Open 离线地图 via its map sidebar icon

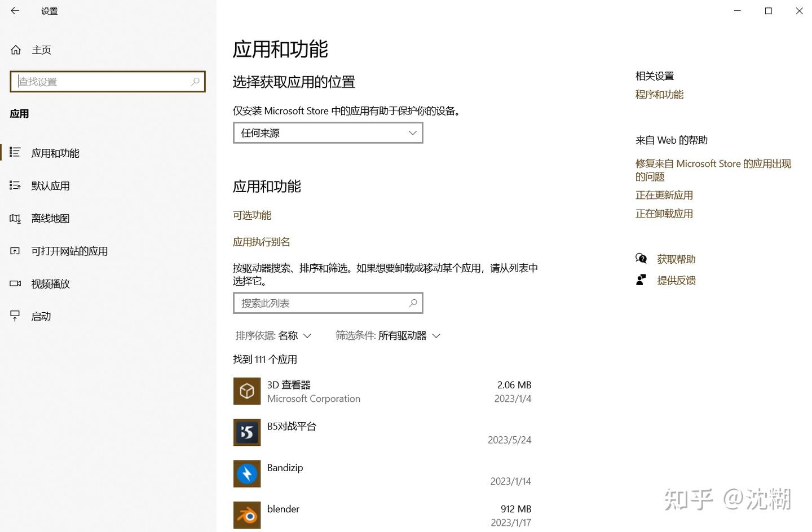15,218
